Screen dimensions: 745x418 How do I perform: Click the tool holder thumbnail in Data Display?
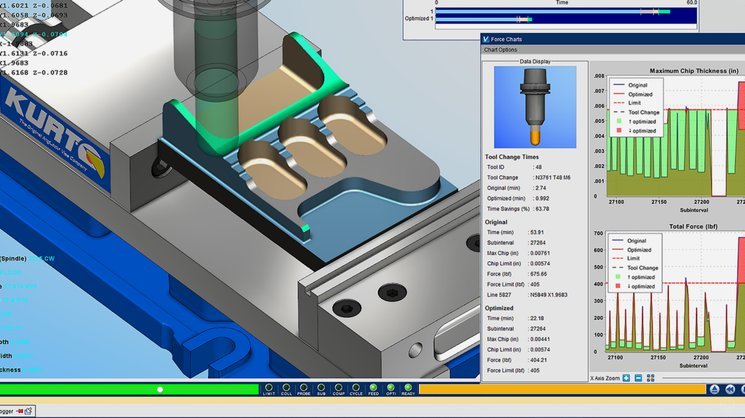coord(535,107)
